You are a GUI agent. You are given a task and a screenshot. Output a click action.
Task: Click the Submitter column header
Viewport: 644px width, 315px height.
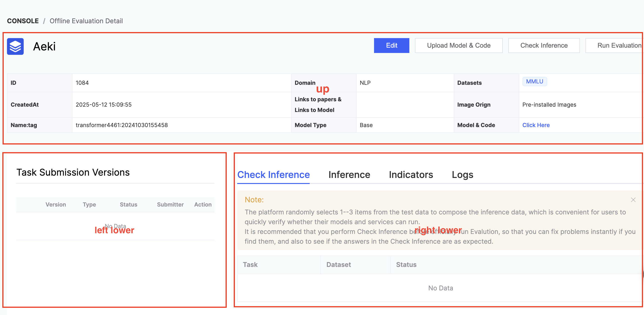[x=170, y=204]
